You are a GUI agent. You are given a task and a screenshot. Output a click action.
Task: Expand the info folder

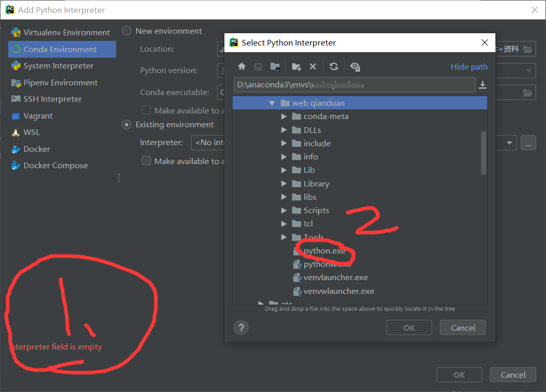[284, 157]
